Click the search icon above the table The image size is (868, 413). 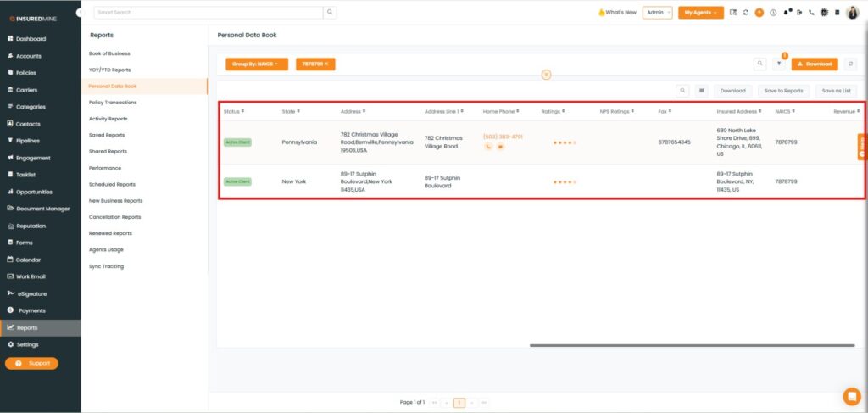coord(682,91)
